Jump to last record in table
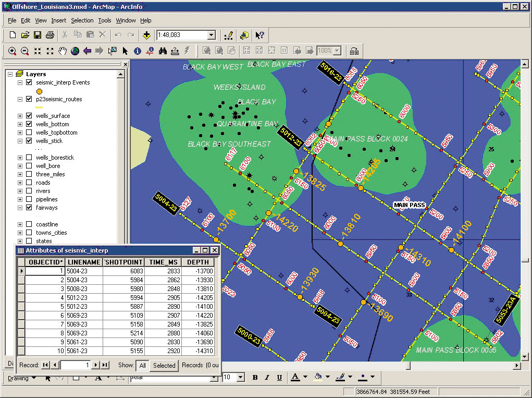Viewport: 532px width, 398px height. (105, 365)
